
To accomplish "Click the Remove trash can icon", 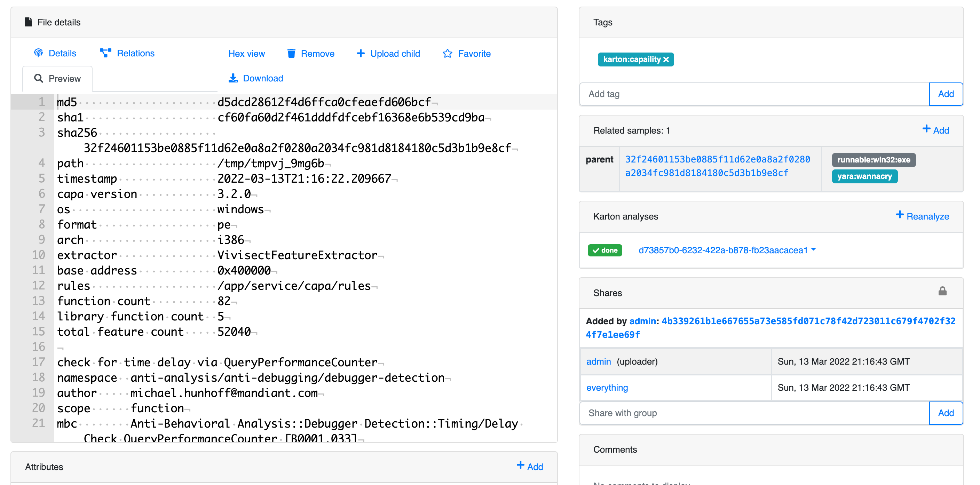I will click(x=291, y=54).
